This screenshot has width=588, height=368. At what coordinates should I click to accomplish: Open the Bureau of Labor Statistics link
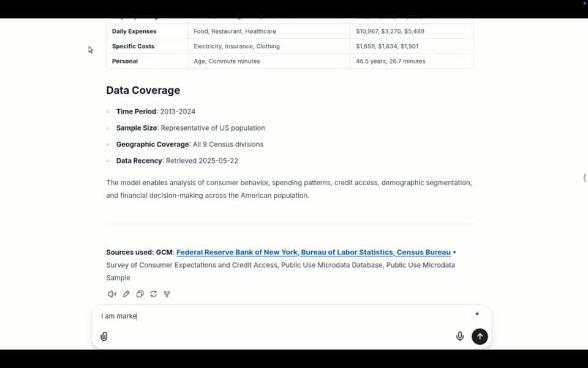click(347, 252)
